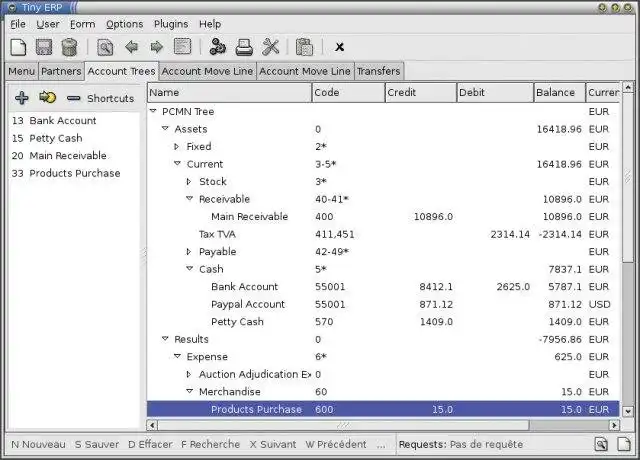
Task: Select the Products Purchase highlighted row
Action: (383, 409)
